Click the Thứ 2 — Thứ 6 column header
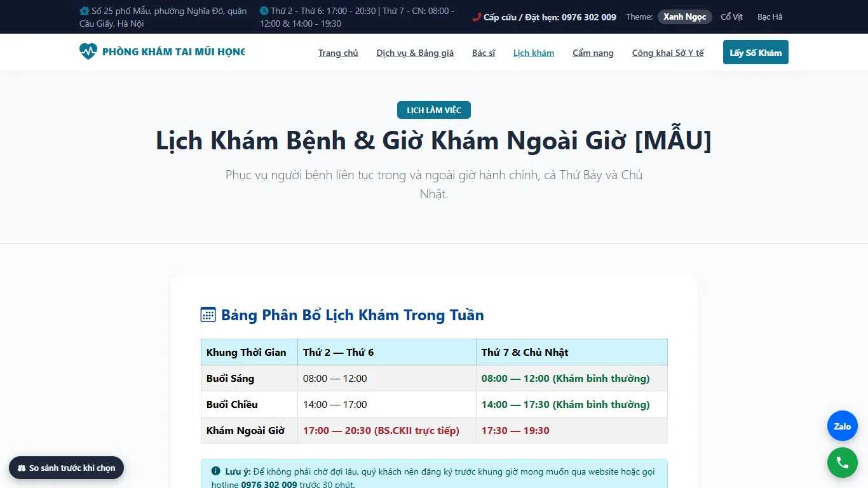The height and width of the screenshot is (488, 868). click(387, 352)
